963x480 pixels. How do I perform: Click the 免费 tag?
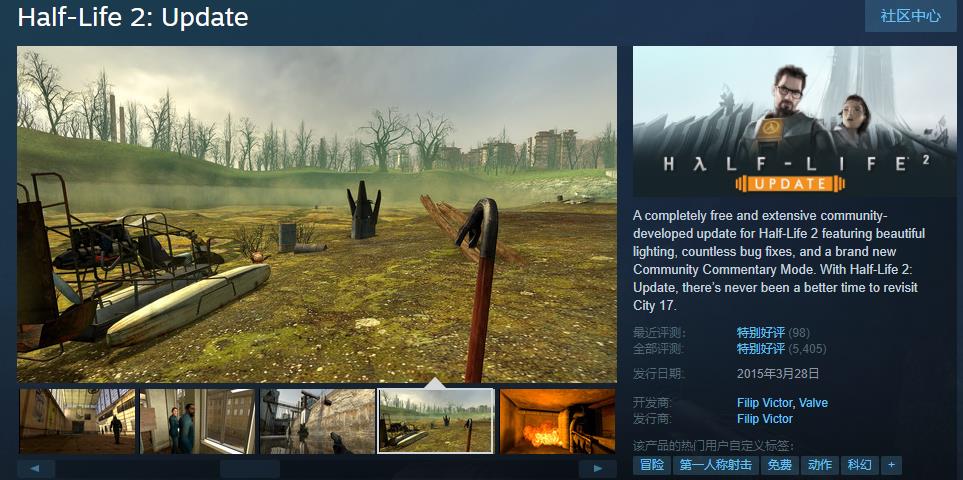(780, 465)
